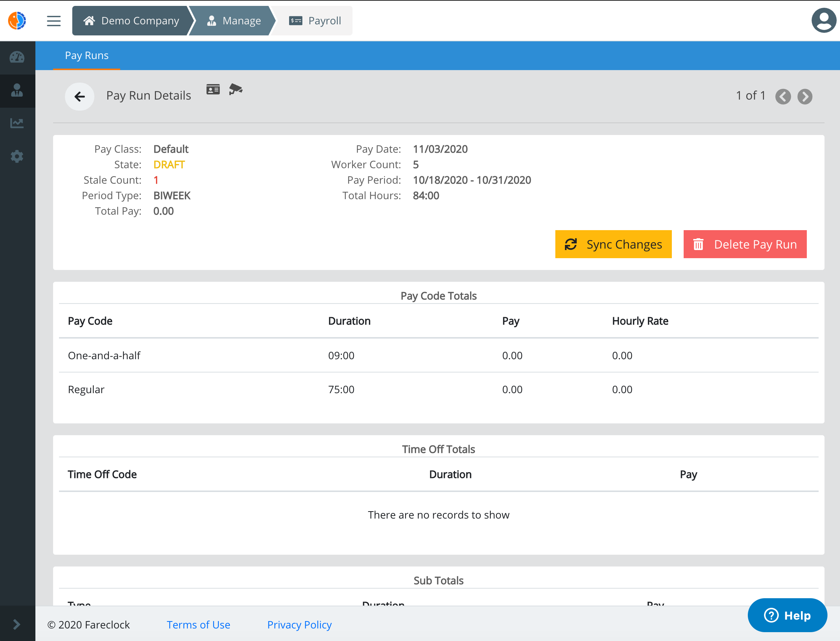Screen dimensions: 840x641
Task: Open the Reports chart sidebar icon
Action: tap(17, 123)
